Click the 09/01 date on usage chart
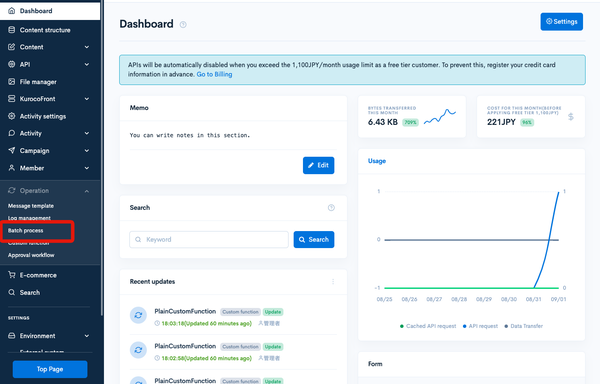 pos(558,299)
